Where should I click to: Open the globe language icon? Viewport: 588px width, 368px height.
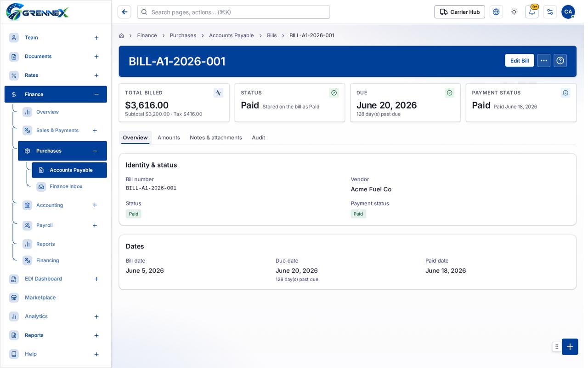[496, 12]
